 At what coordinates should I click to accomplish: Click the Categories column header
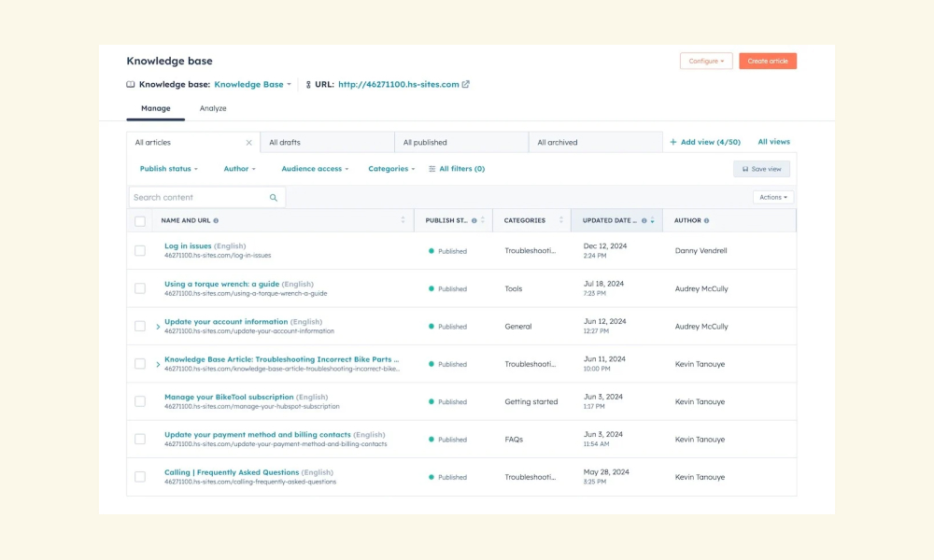pos(524,221)
